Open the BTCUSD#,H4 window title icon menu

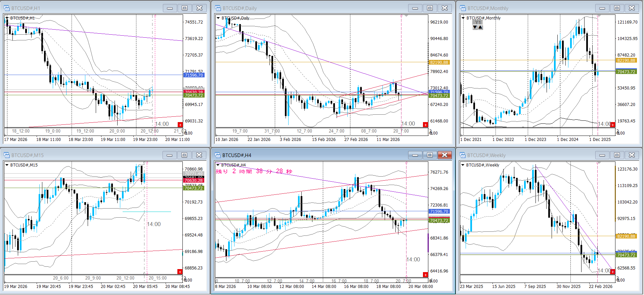pos(218,155)
